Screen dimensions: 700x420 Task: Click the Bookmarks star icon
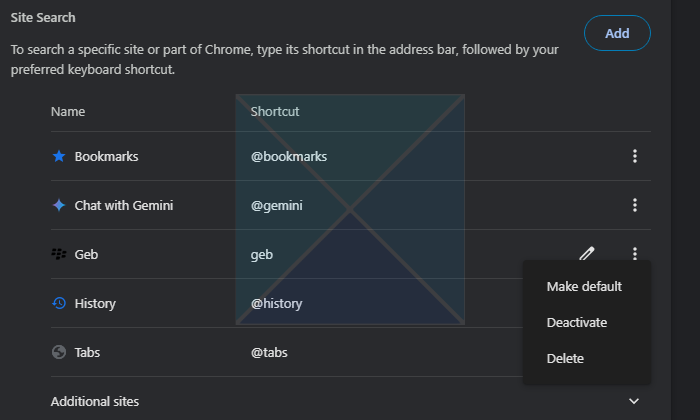click(x=58, y=156)
